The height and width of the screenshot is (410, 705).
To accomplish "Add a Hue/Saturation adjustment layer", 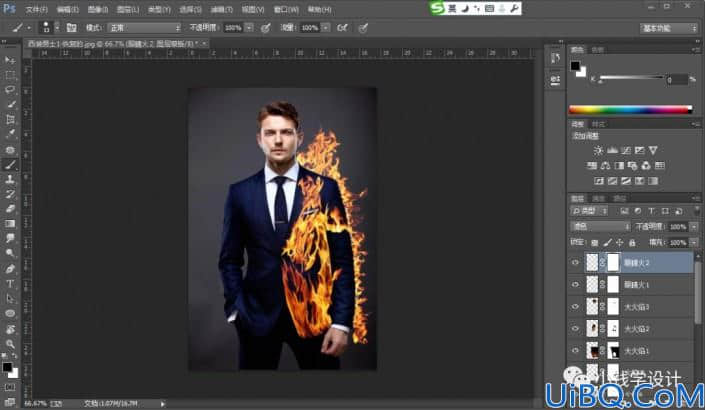I will 592,165.
